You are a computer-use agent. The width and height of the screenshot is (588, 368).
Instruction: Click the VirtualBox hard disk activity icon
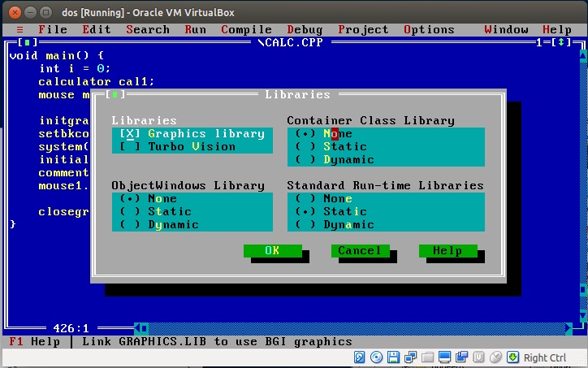359,357
